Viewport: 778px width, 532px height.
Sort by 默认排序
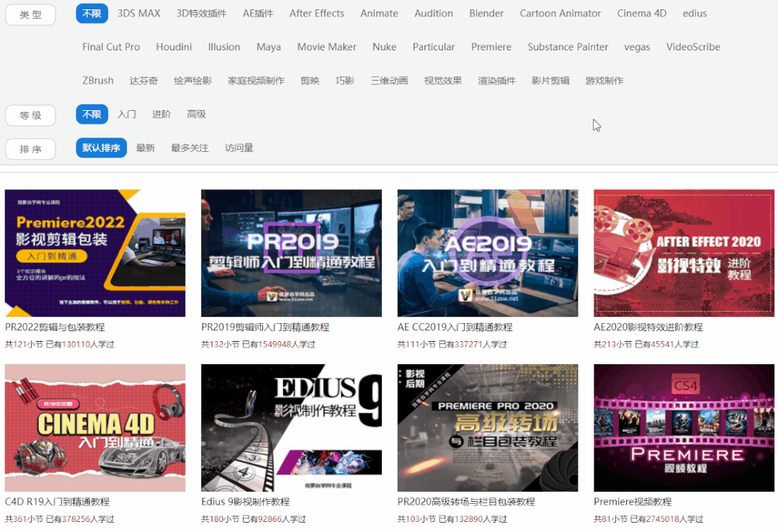[x=102, y=148]
